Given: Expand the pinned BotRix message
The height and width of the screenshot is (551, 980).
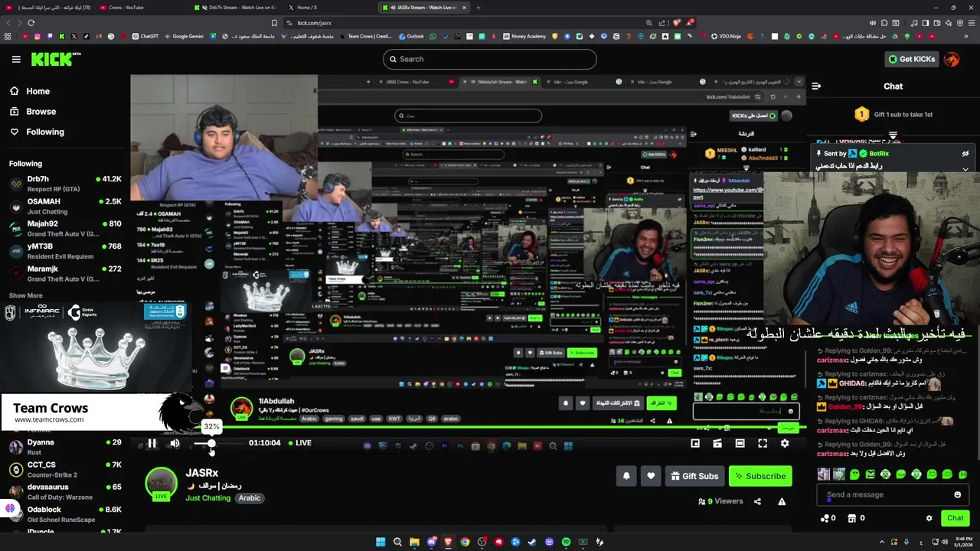Looking at the screenshot, I should (x=965, y=168).
